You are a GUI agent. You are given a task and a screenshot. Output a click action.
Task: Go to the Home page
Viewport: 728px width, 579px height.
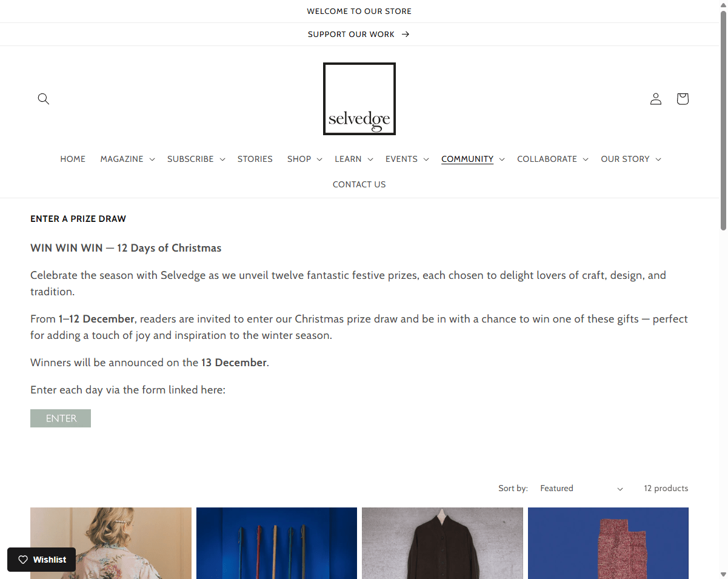coord(73,159)
